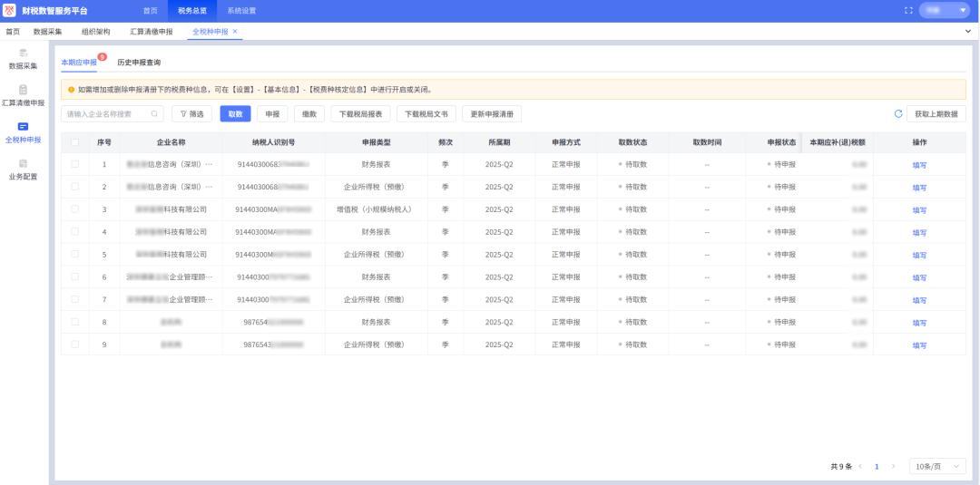
Task: Click the 数据采集 sidebar icon
Action: pos(23,53)
